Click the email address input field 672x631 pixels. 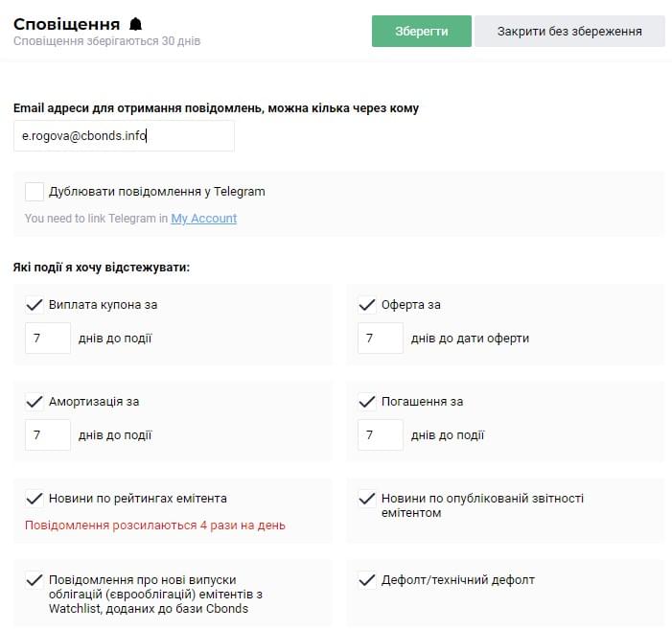click(124, 136)
